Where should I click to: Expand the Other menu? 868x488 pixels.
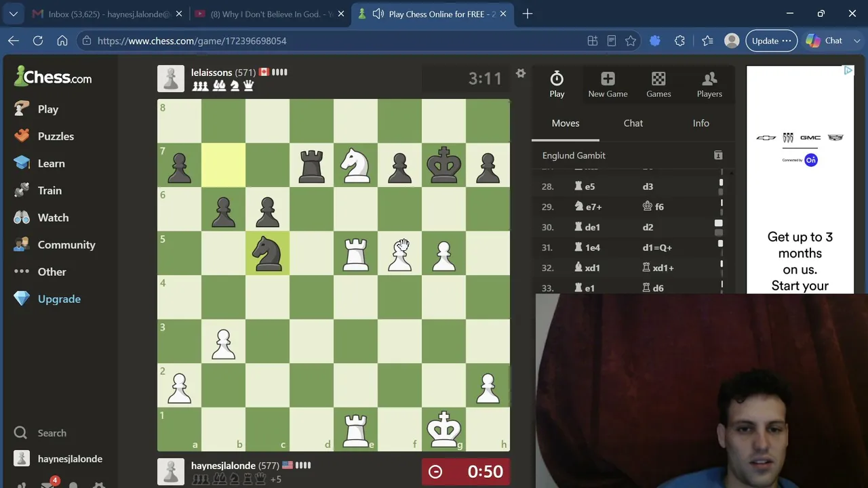pyautogui.click(x=40, y=272)
